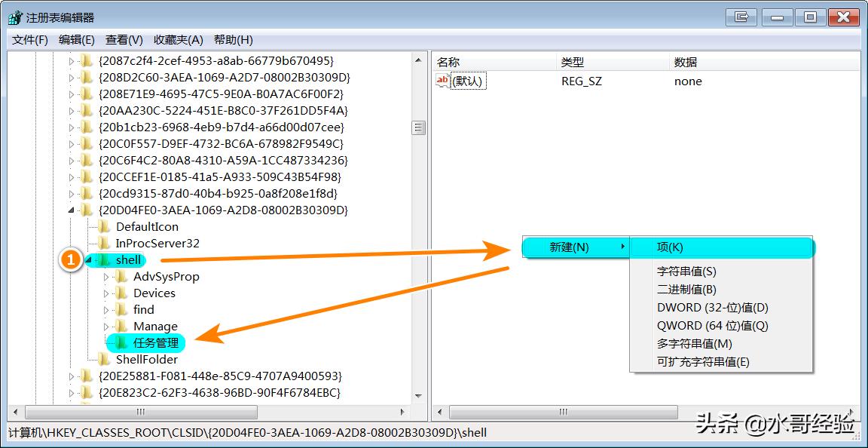This screenshot has width=868, height=448.
Task: Open the 查看(V) menu
Action: [x=124, y=40]
